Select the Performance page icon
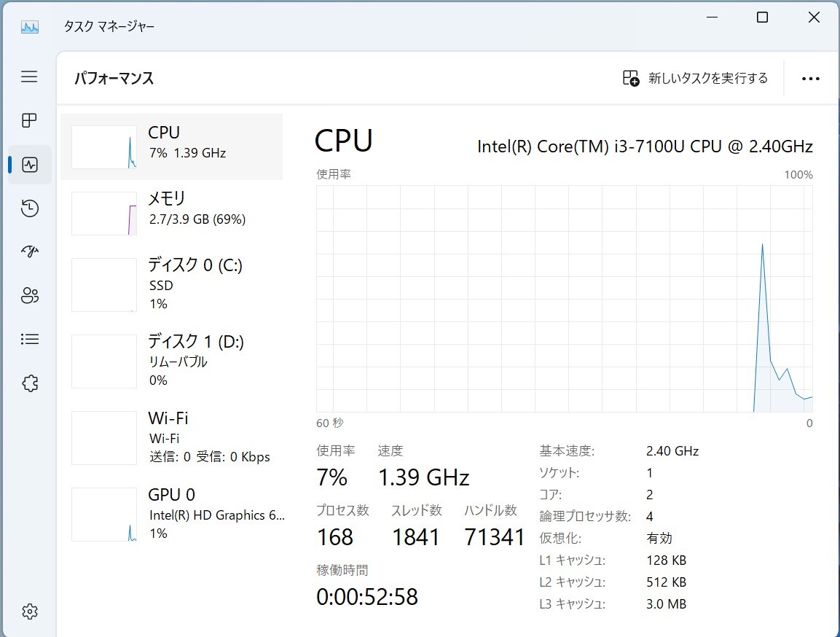 click(x=29, y=165)
